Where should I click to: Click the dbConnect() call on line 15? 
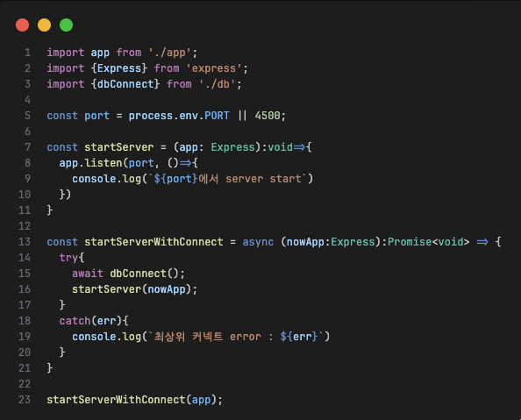[x=144, y=274]
